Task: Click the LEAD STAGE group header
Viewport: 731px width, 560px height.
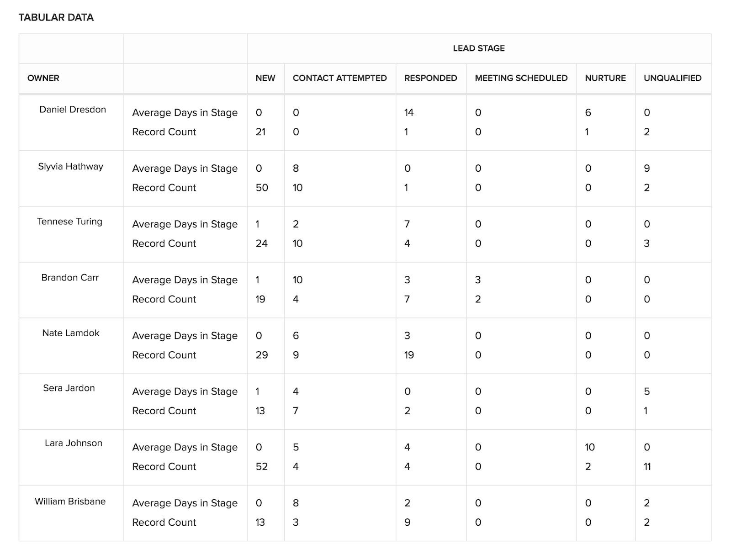Action: point(479,48)
